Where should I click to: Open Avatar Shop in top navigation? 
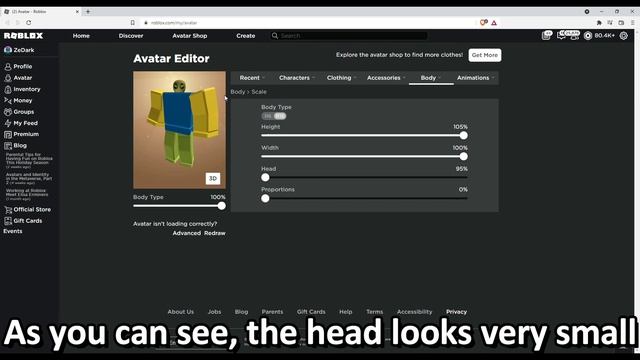click(x=189, y=36)
